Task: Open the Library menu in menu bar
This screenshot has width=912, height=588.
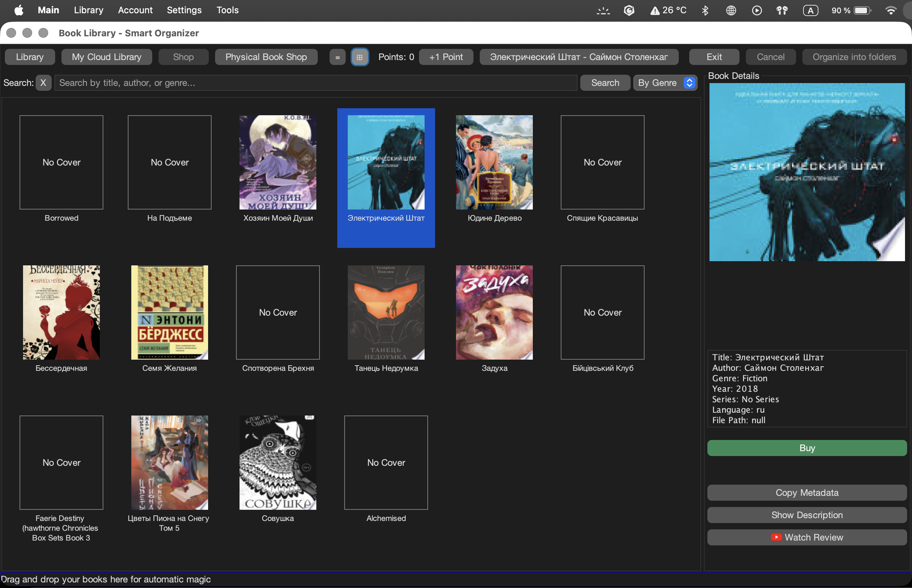Action: tap(89, 10)
